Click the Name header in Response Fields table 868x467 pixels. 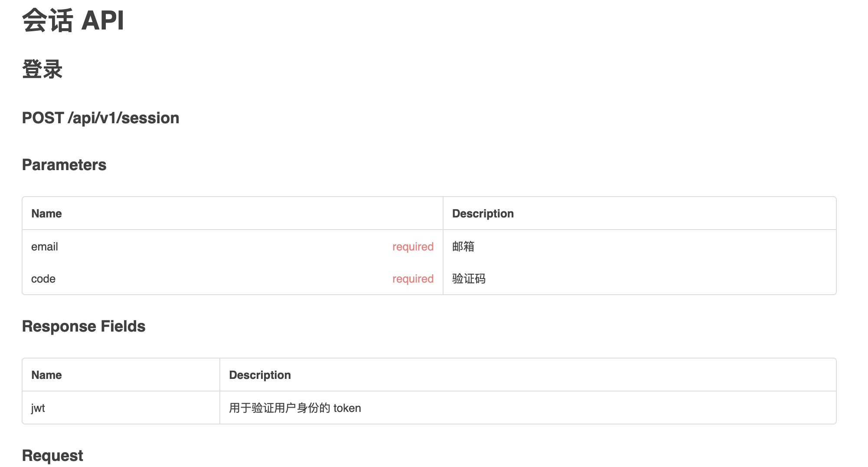click(46, 375)
